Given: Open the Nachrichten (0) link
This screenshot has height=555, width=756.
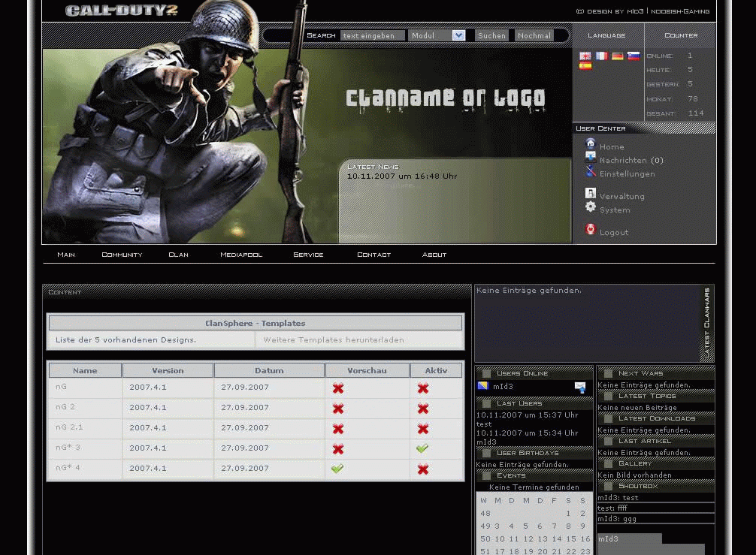Looking at the screenshot, I should pyautogui.click(x=631, y=161).
